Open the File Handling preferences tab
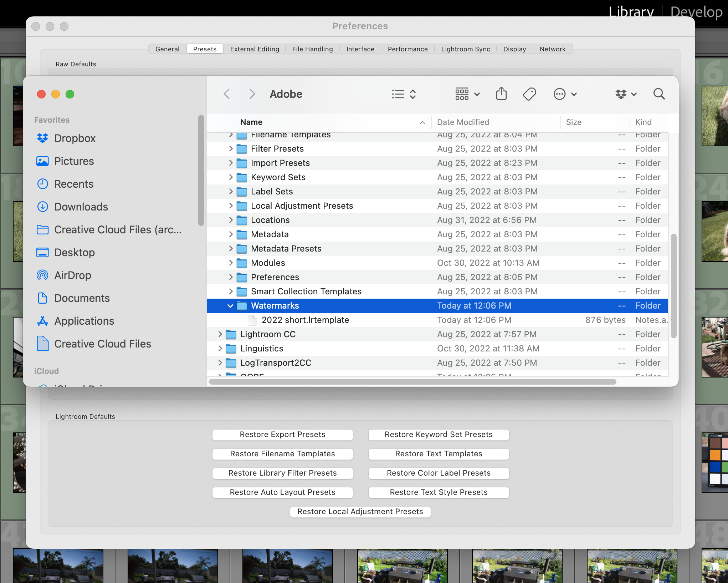 tap(312, 49)
